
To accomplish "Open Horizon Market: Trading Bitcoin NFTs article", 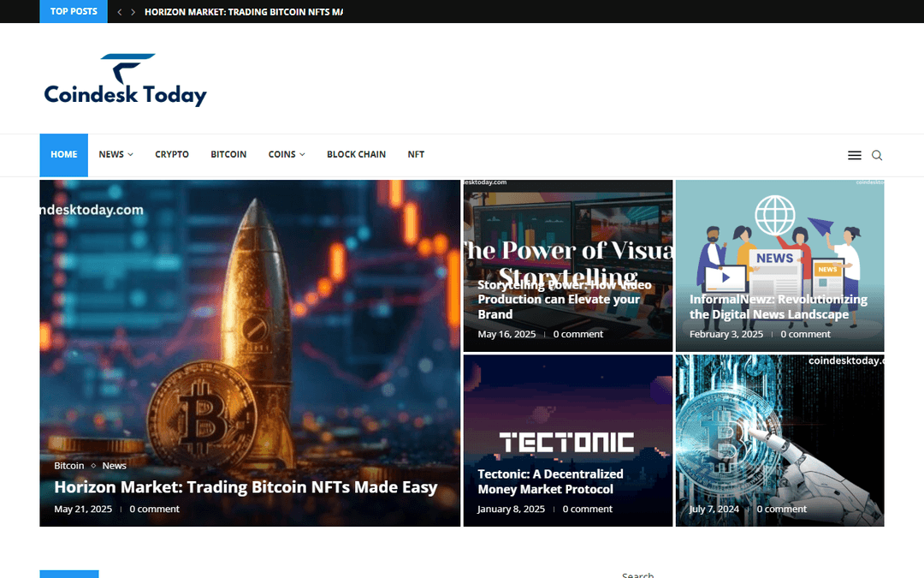I will (246, 487).
